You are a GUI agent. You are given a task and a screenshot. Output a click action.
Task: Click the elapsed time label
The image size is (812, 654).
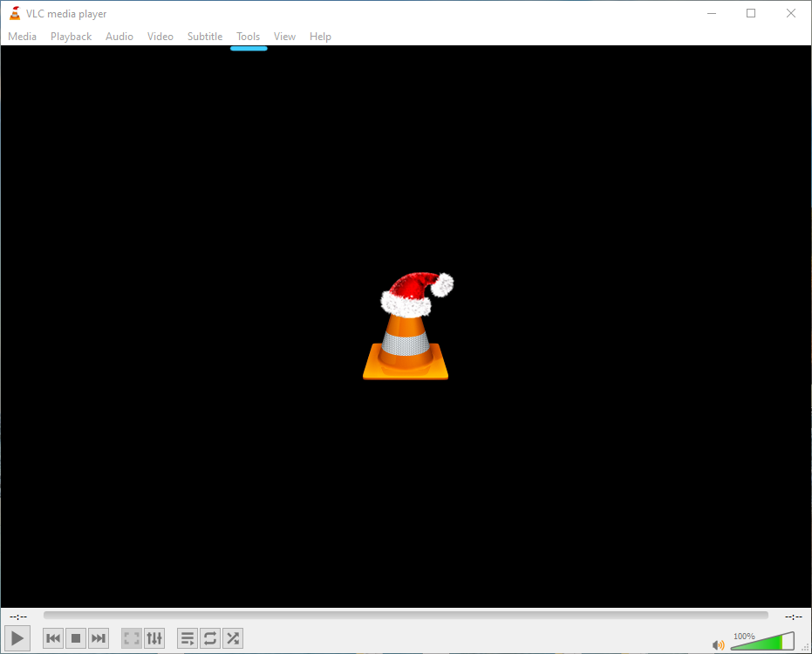pyautogui.click(x=18, y=617)
